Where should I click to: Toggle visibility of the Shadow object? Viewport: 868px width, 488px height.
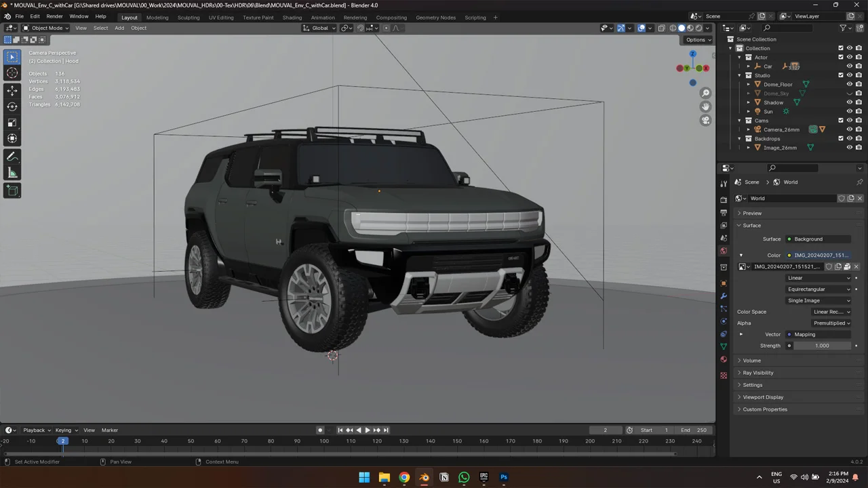click(x=850, y=102)
